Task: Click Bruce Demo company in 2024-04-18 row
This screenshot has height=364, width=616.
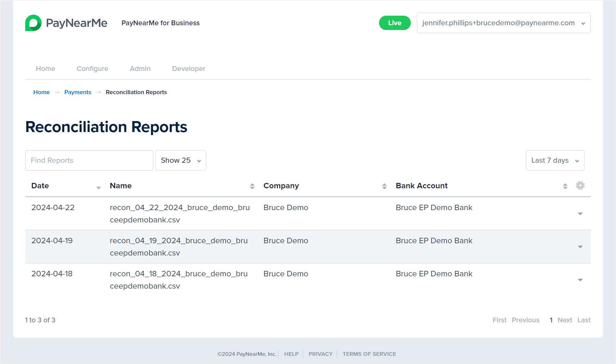Action: point(286,274)
